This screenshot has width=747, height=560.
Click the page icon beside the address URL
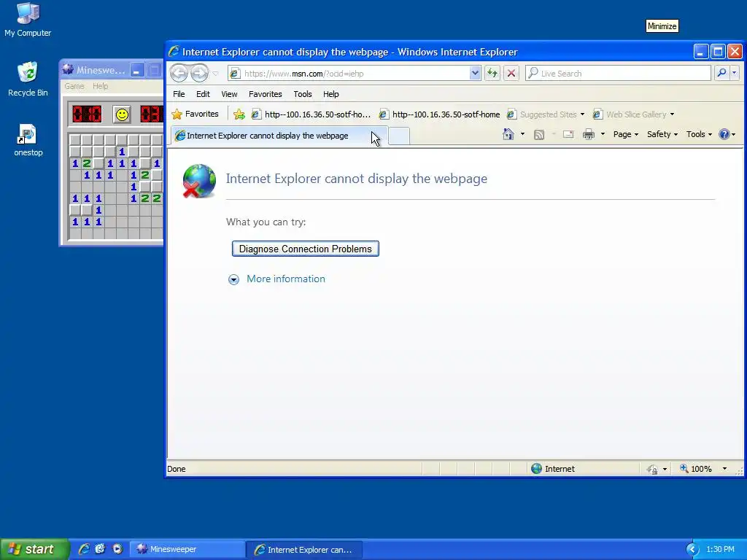click(234, 74)
